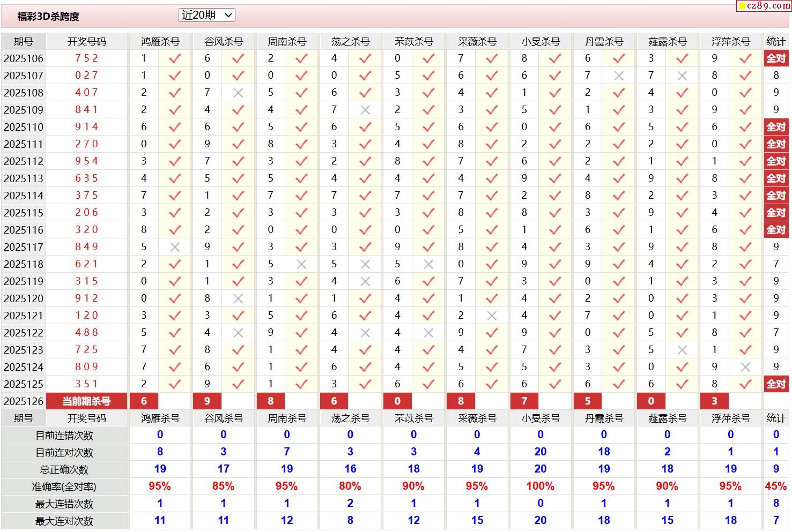This screenshot has width=792, height=532.
Task: Click current kill number 7 under 小旻杀号
Action: [524, 401]
